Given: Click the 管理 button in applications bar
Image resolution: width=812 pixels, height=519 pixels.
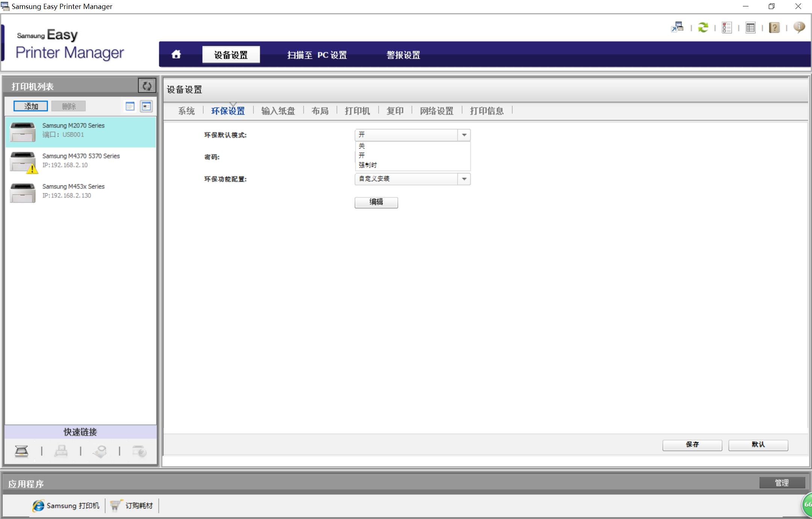Looking at the screenshot, I should [782, 483].
